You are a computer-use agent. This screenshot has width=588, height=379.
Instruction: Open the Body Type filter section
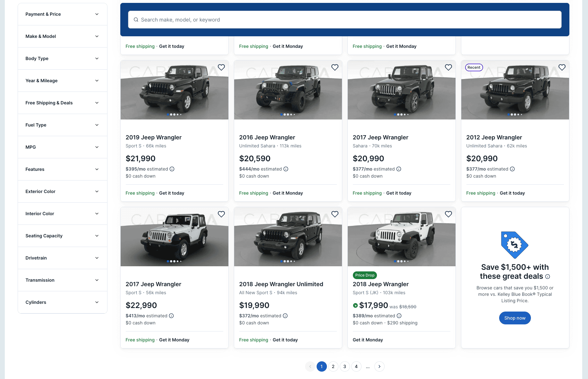coord(63,58)
